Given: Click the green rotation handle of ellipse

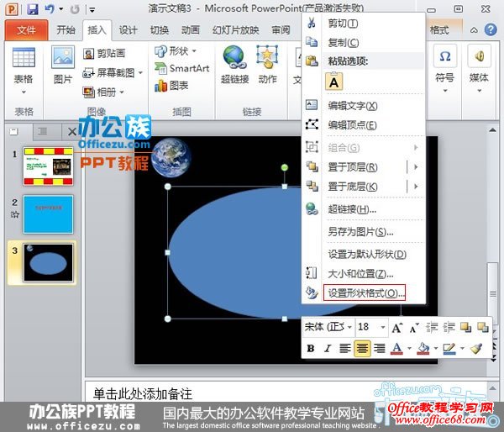Looking at the screenshot, I should pyautogui.click(x=285, y=167).
